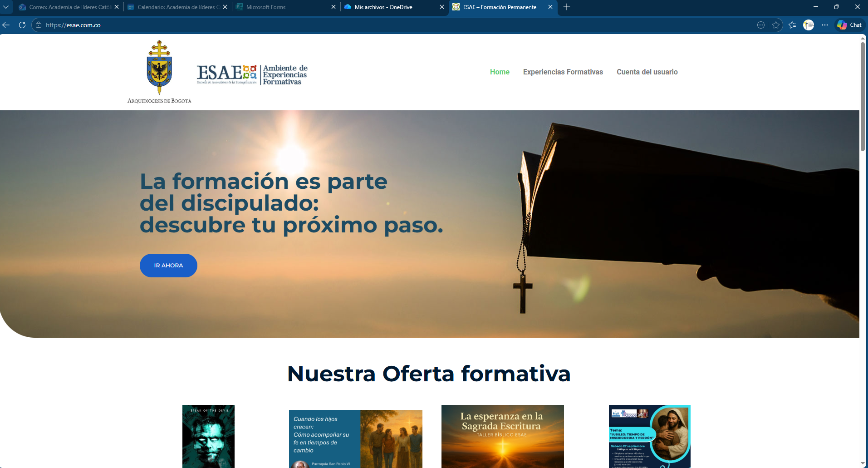Click the Home navigation link
This screenshot has height=468, width=868.
(x=500, y=72)
